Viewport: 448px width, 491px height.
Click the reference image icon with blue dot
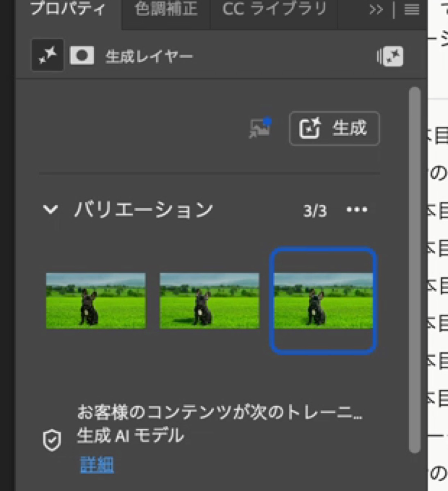click(x=260, y=128)
